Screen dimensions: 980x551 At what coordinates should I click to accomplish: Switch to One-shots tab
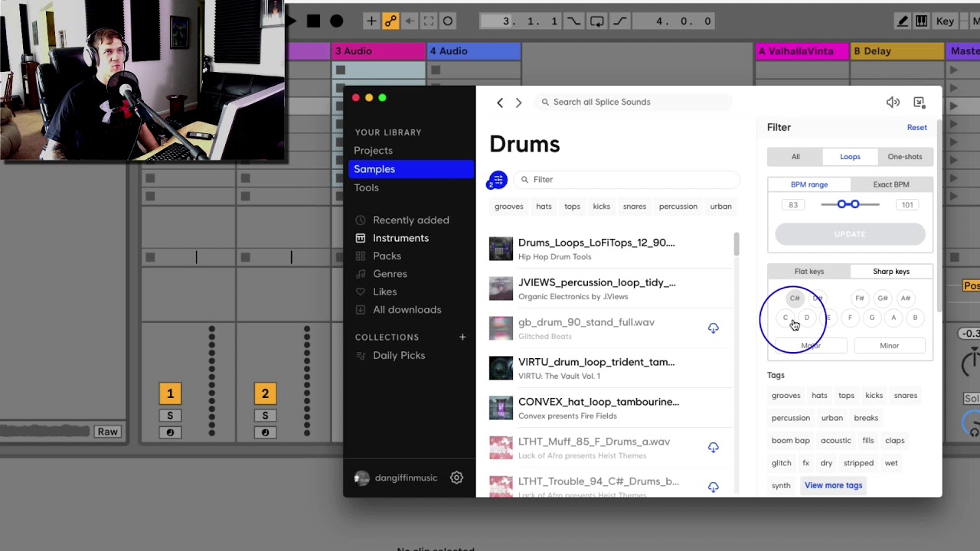(905, 157)
